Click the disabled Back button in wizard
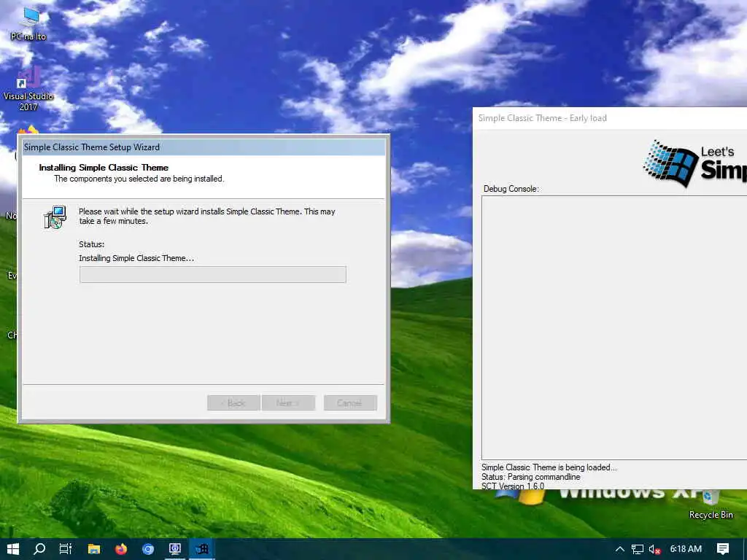This screenshot has height=560, width=747. click(x=233, y=402)
